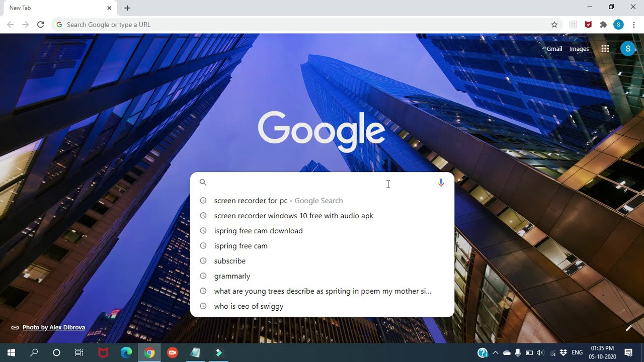The width and height of the screenshot is (644, 362).
Task: Select suggestion "ispring free cam download"
Action: click(322, 231)
